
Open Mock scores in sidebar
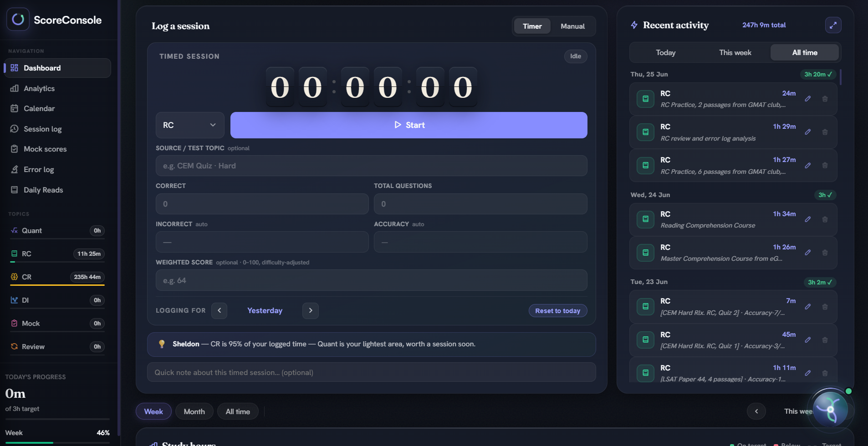click(x=57, y=149)
